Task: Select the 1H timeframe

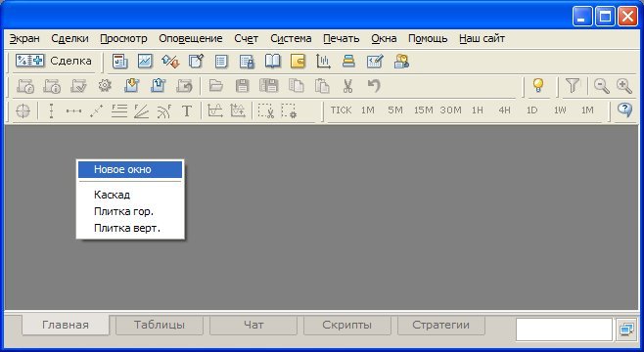Action: [478, 110]
